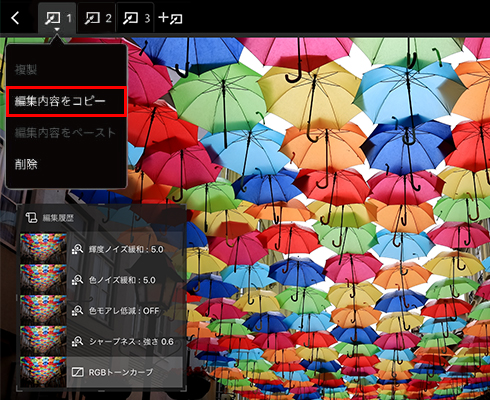Collapse the dropdown arrow under version 1
490x400 pixels.
[x=57, y=29]
